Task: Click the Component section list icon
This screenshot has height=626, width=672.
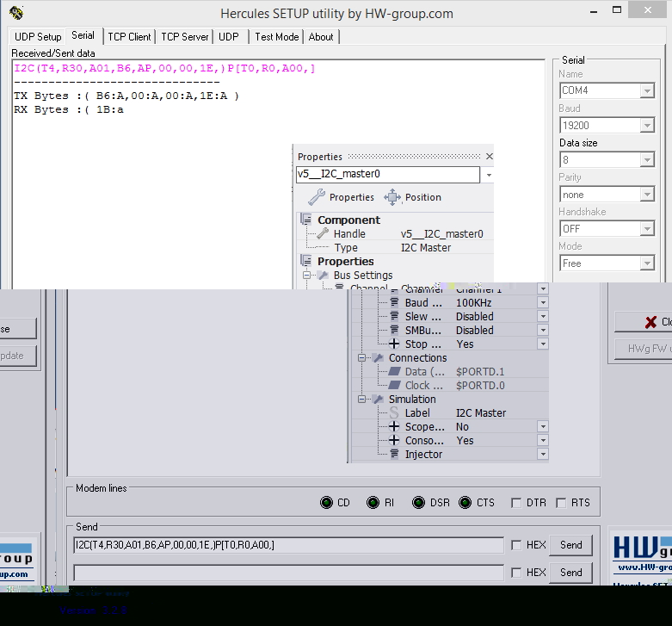Action: tap(306, 220)
